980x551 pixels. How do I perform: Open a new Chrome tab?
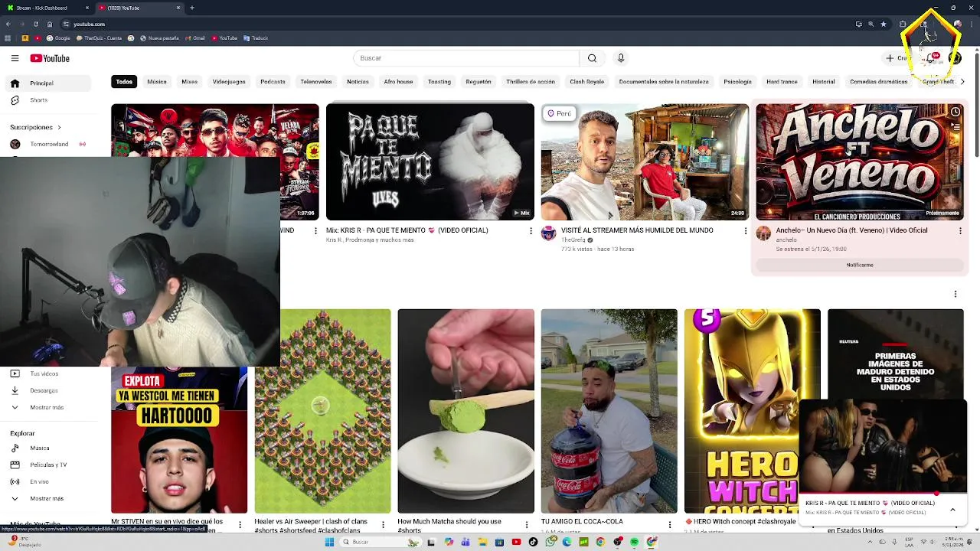coord(192,8)
